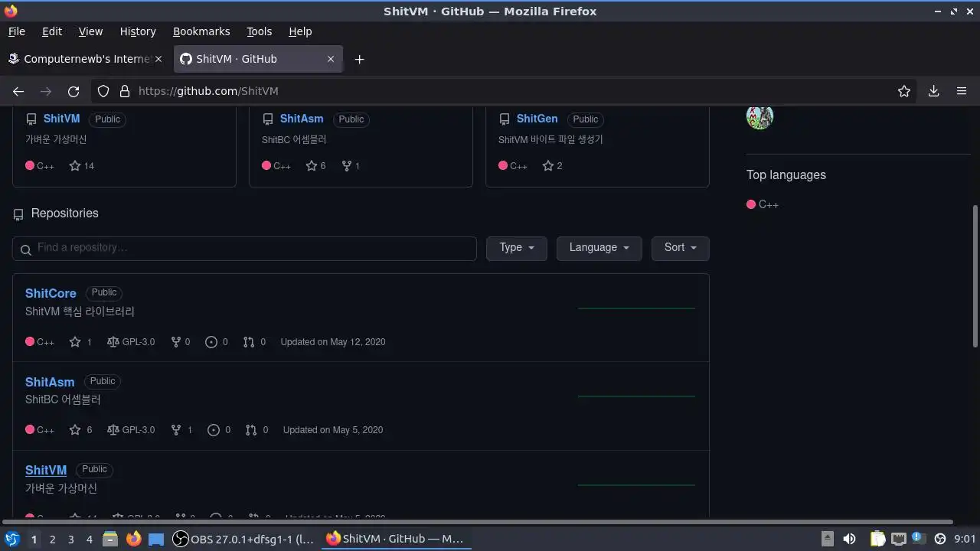Screen dimensions: 980x551
Task: Open tracking protection shield icon
Action: [103, 91]
